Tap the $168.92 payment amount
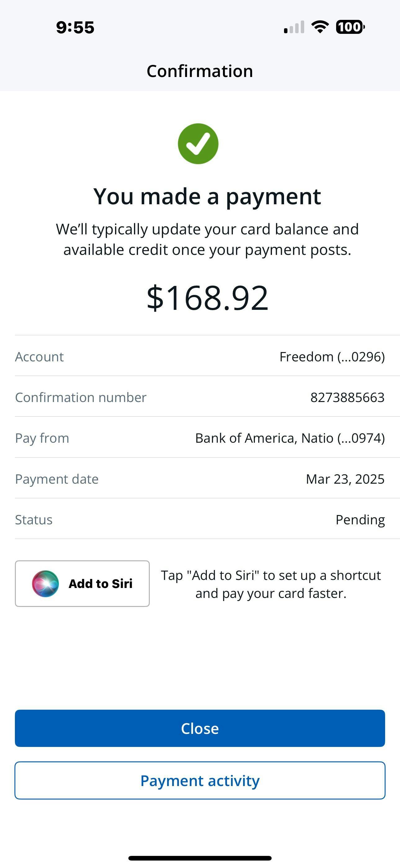This screenshot has height=868, width=400. click(207, 298)
